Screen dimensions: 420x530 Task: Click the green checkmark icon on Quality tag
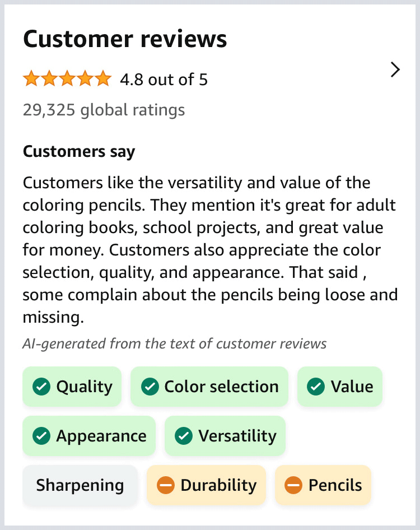click(x=41, y=386)
